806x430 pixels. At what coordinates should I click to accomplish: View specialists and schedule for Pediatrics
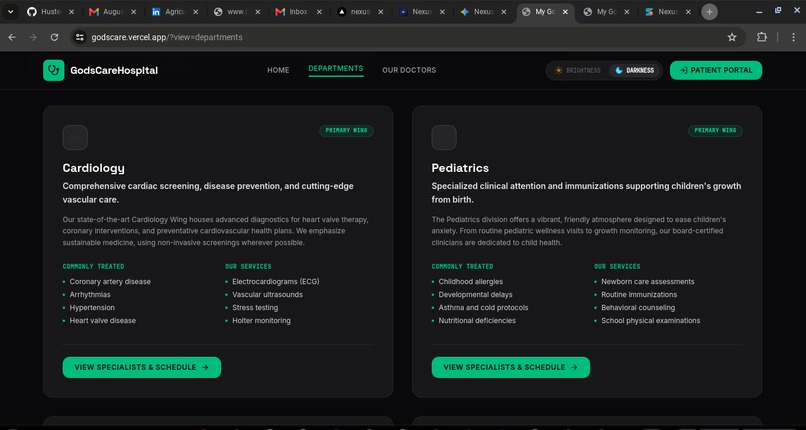[x=511, y=367]
